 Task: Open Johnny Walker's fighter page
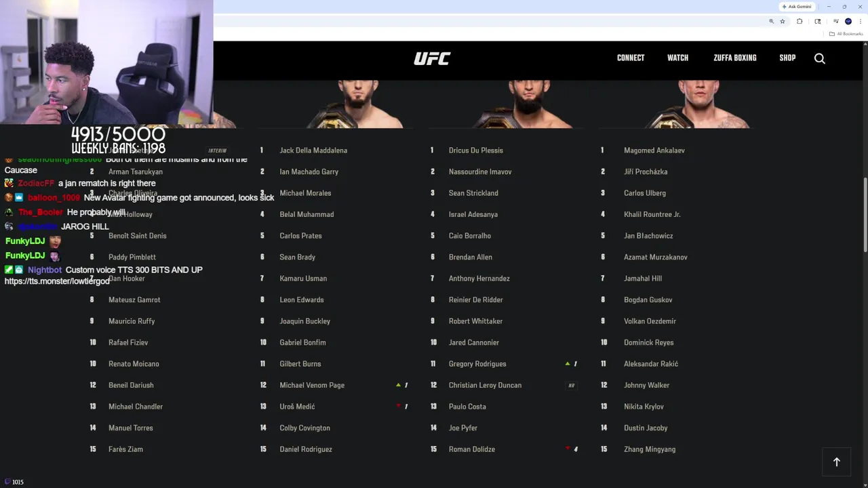(646, 385)
